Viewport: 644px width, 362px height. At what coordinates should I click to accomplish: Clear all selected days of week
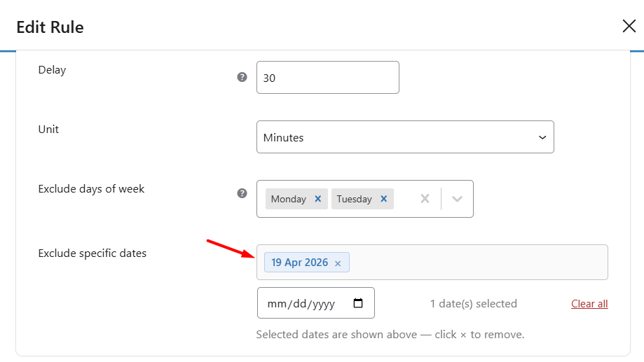[425, 199]
